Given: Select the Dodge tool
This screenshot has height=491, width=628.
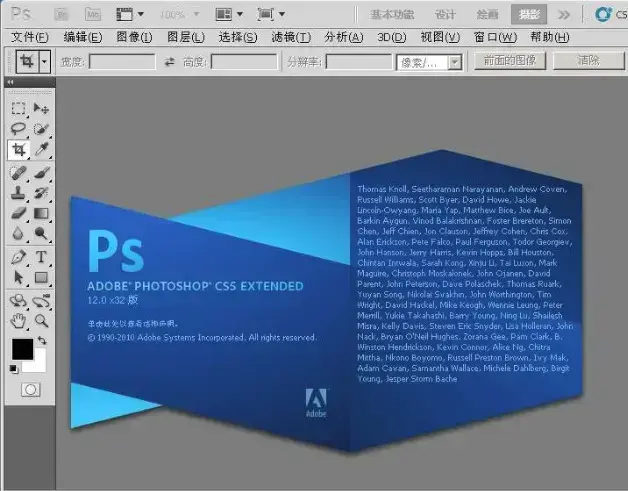Looking at the screenshot, I should [41, 233].
